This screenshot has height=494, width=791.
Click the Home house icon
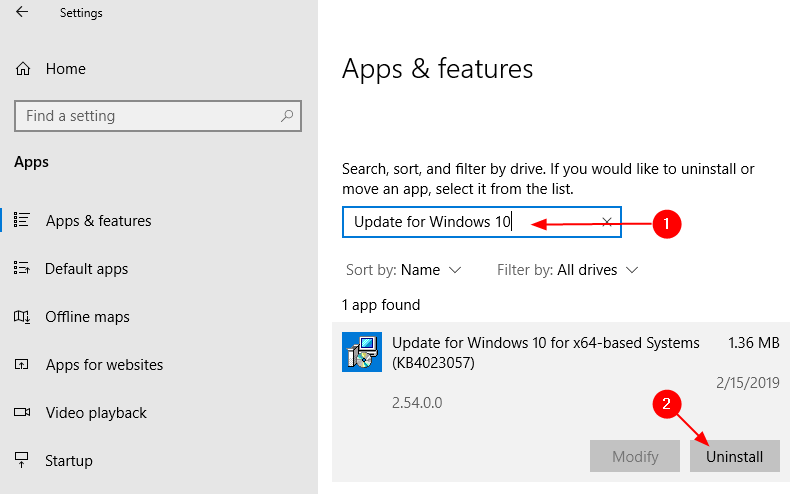(23, 69)
